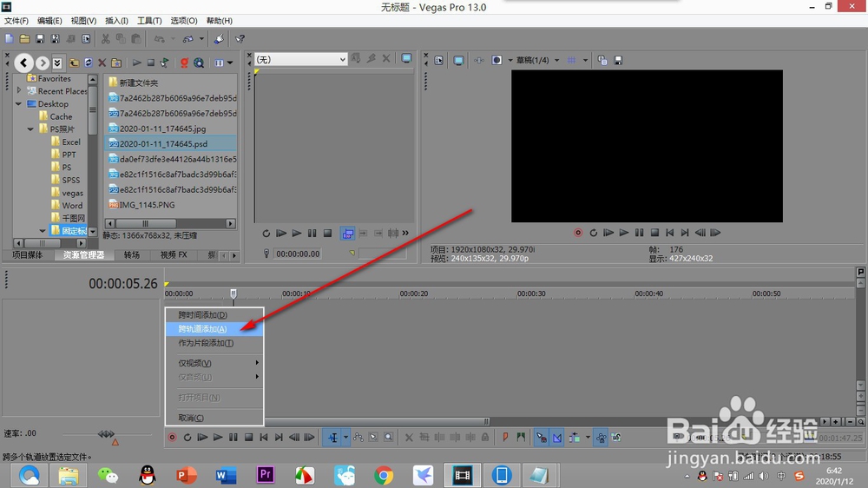Toggle Auto Preview in Explorer toolbar
Screen dimensions: 868x488
pos(164,63)
